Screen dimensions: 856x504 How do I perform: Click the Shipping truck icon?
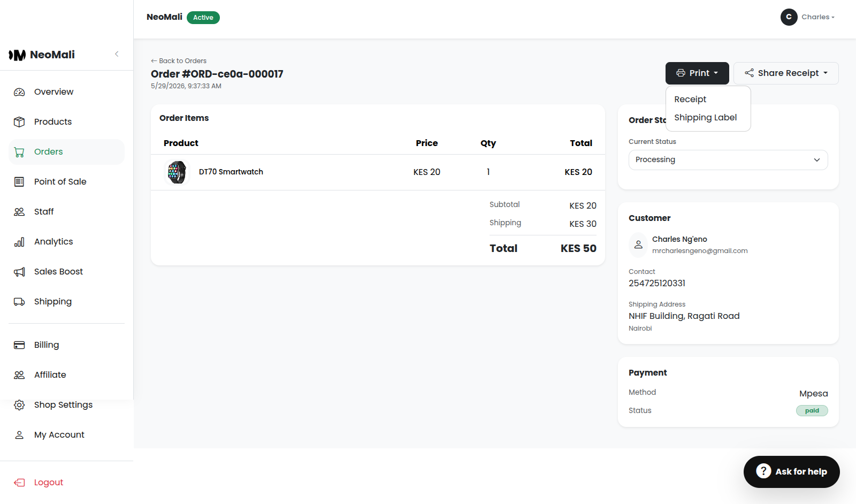19,302
